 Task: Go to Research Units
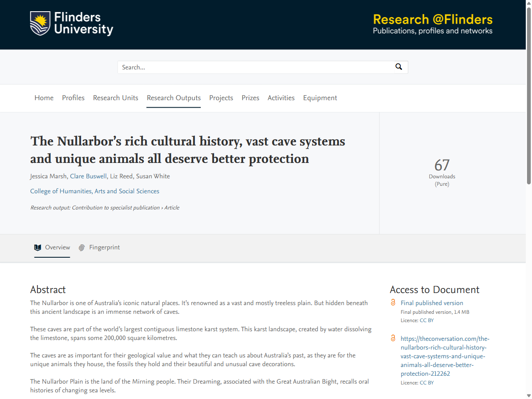pyautogui.click(x=116, y=98)
